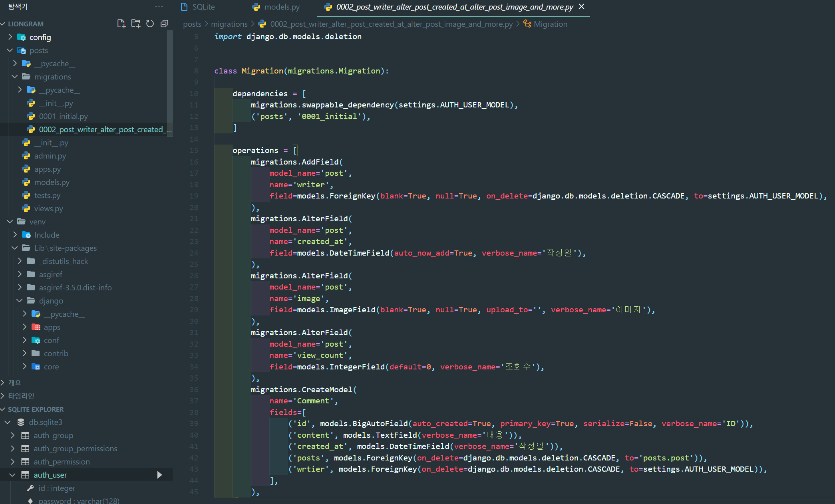Click 'posts' in the breadcrumb path
The image size is (835, 504).
pos(192,24)
